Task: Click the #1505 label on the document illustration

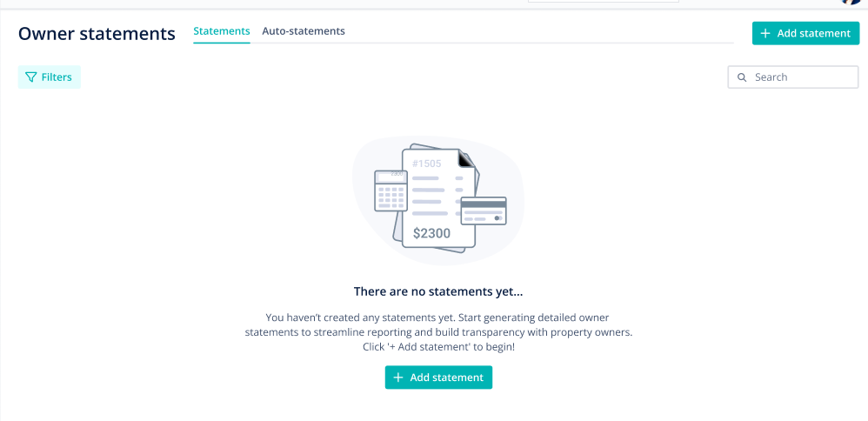Action: coord(426,164)
